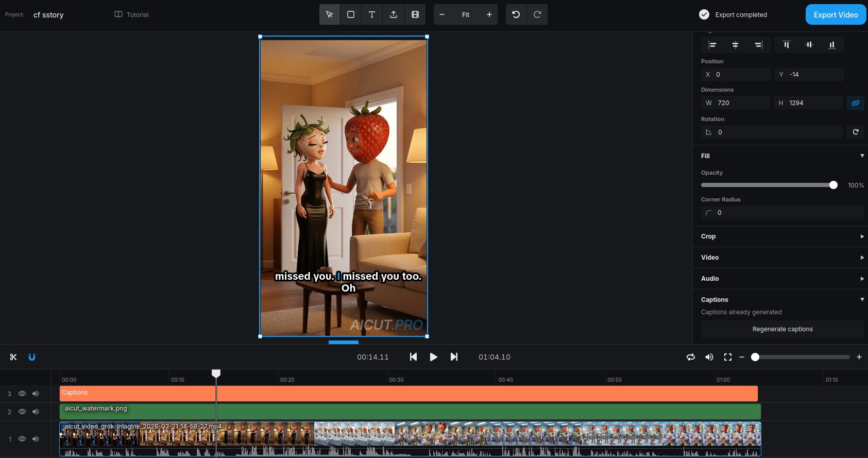Toggle the magnet snapping on timeline
Screen dimensions: 868x458
click(32, 357)
